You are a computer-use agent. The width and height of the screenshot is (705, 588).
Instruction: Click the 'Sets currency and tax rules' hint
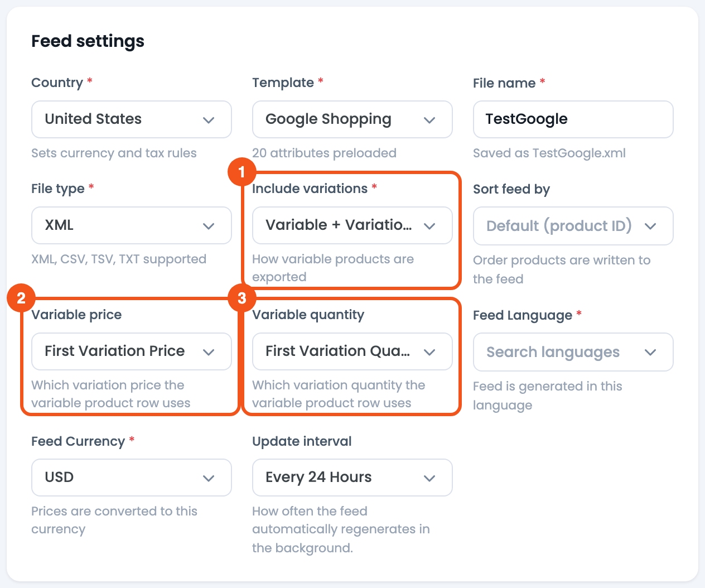coord(114,153)
